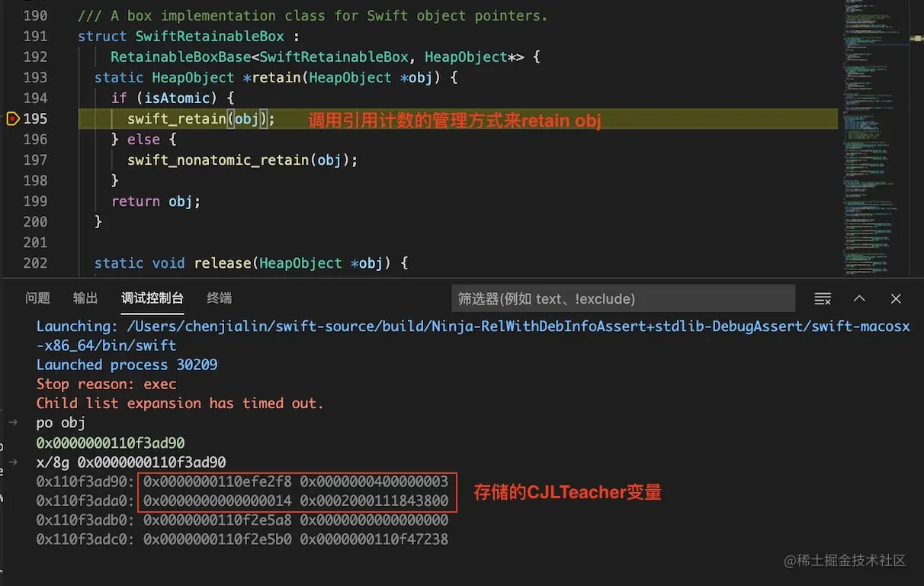Open the 终端 tab
Screen dimensions: 924x586
tap(220, 298)
